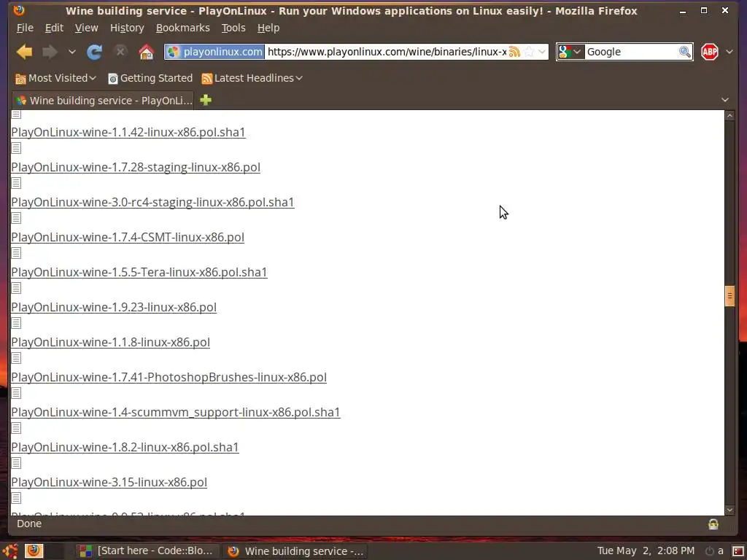Open PlayOnLinux-wine-1.1.42-linux-x86.pol.sha1 link
The image size is (747, 560).
(128, 133)
